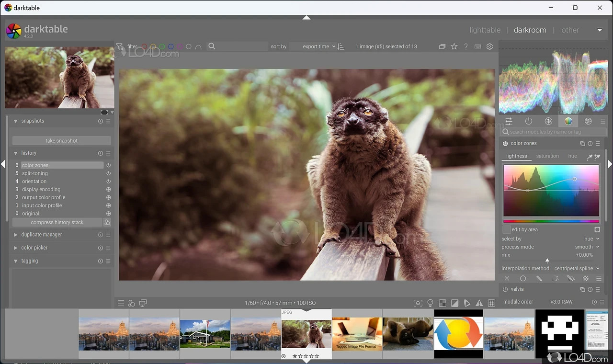Toggle guide lines grid overlay
The image size is (613, 364).
491,303
